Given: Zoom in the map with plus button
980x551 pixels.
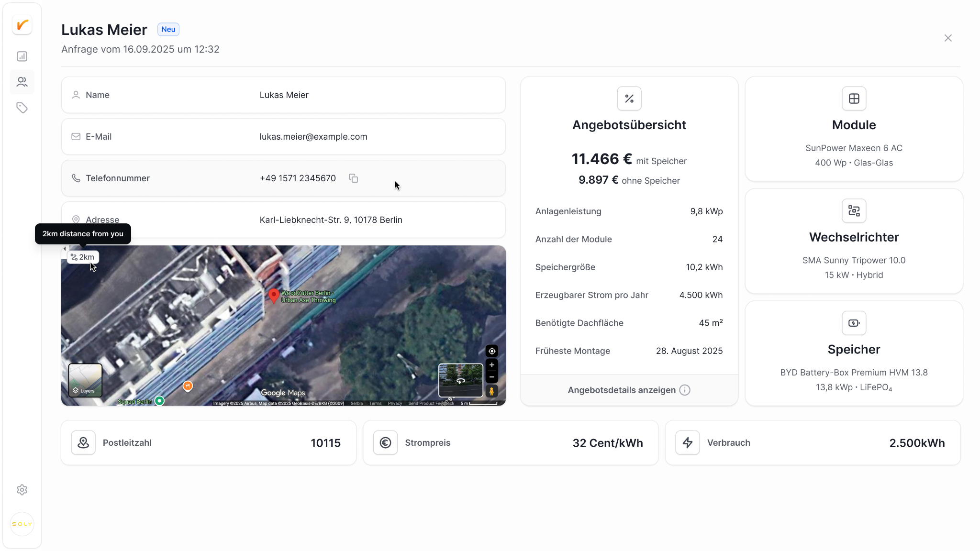Looking at the screenshot, I should coord(492,365).
